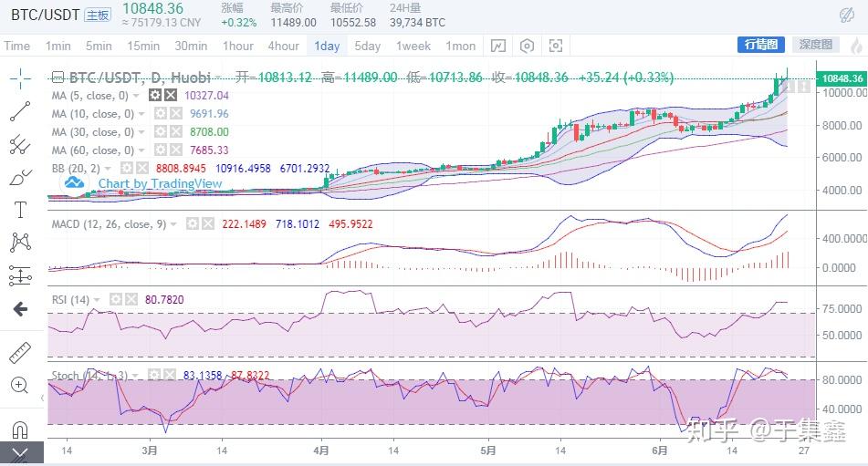The image size is (868, 466).
Task: Open settings gear for MA 5
Action: [x=155, y=95]
